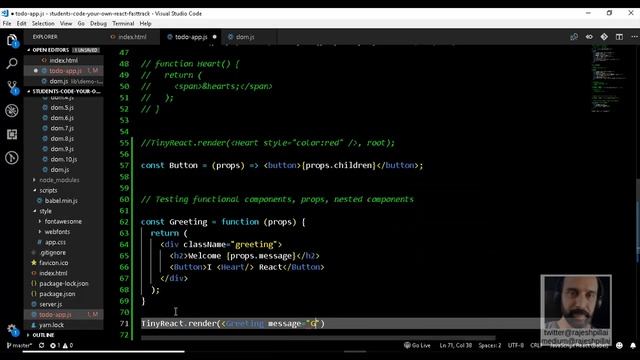Collapse the Open Editors section

click(x=64, y=50)
